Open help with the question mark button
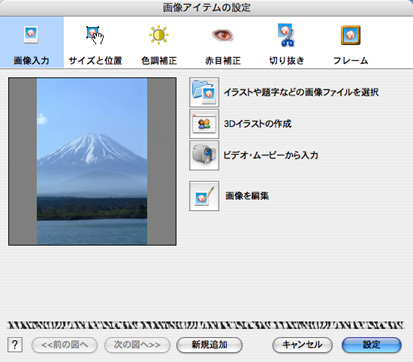The height and width of the screenshot is (362, 413). (15, 345)
